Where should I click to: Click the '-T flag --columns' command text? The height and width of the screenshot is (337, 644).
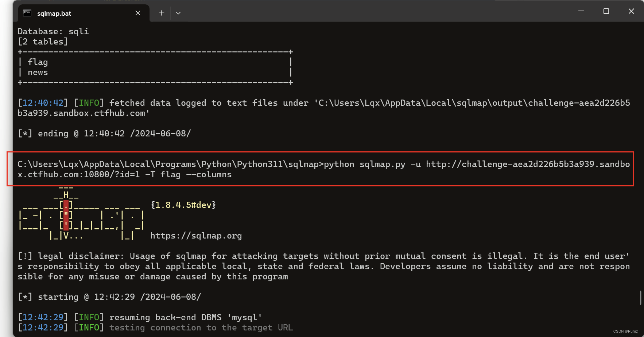(x=188, y=174)
